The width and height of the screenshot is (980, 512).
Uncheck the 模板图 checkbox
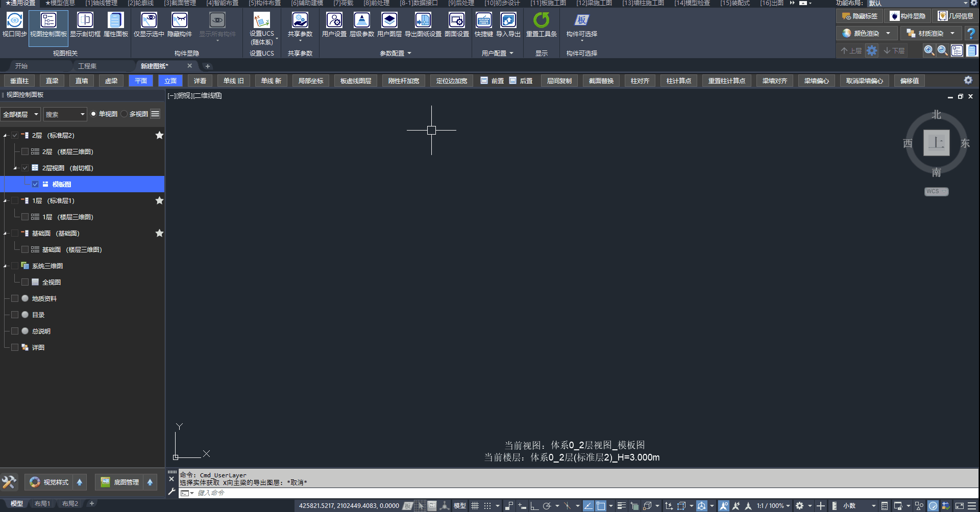click(35, 184)
